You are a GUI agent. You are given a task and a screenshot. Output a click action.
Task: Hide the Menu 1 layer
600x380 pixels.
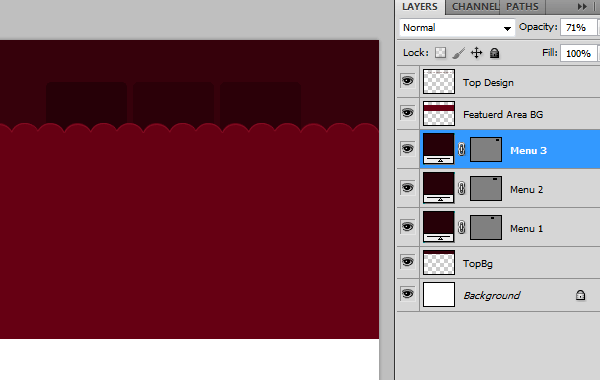click(408, 227)
